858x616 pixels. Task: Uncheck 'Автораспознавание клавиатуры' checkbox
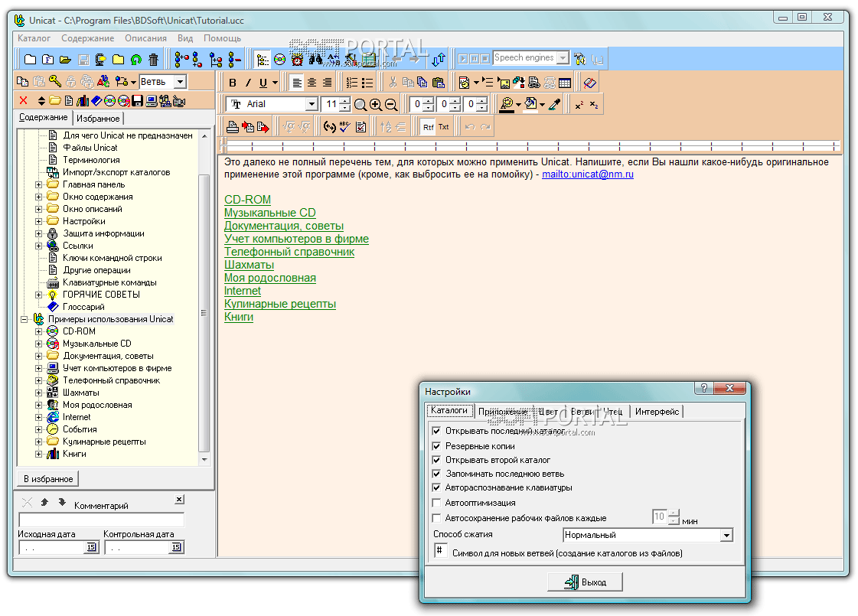tap(436, 487)
